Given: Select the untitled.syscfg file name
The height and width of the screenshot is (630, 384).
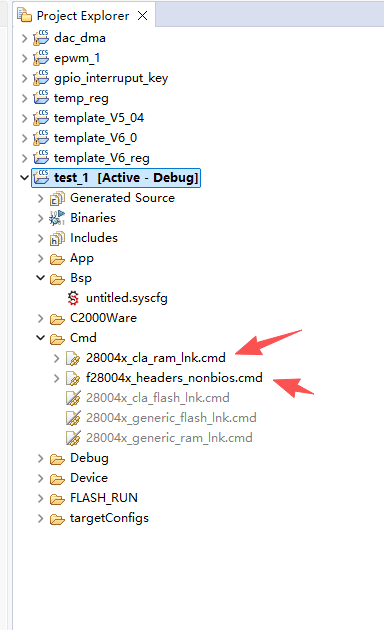Looking at the screenshot, I should click(127, 298).
